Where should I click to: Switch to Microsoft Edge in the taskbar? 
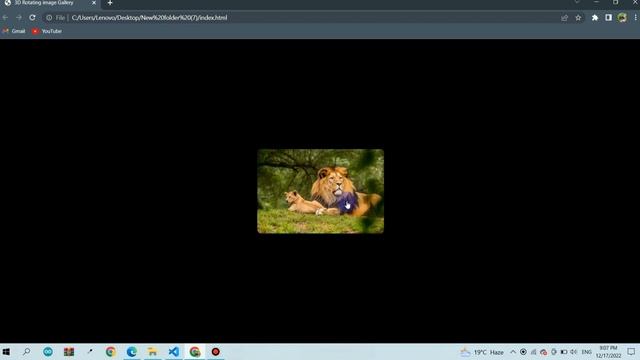(x=131, y=351)
